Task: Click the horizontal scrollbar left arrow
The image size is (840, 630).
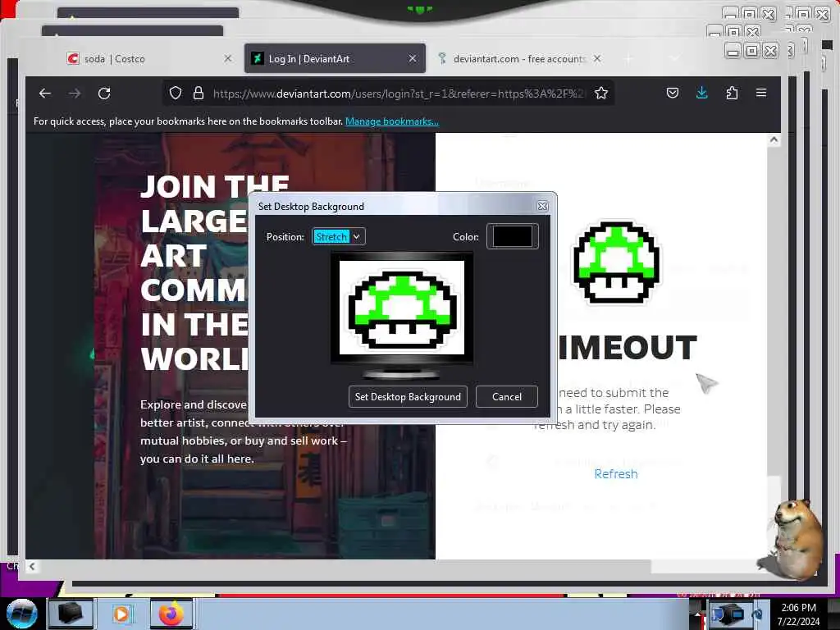Action: [x=32, y=566]
